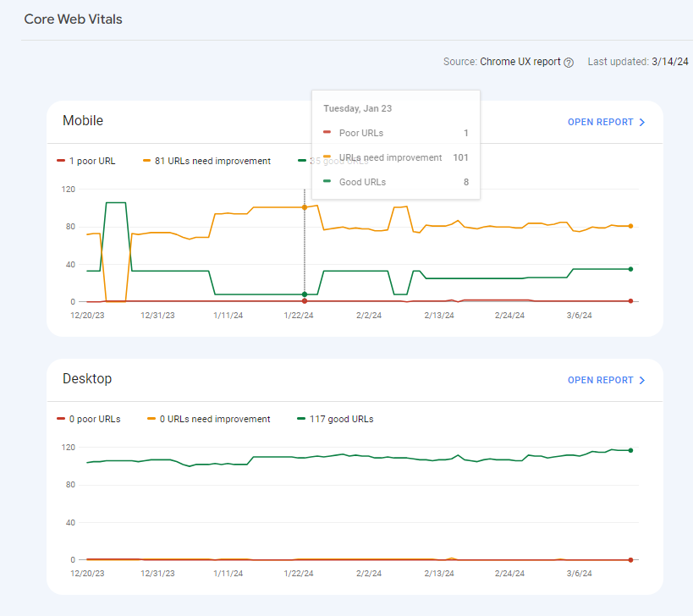Click the chevron arrow next to Desktop OPEN REPORT

click(x=642, y=381)
